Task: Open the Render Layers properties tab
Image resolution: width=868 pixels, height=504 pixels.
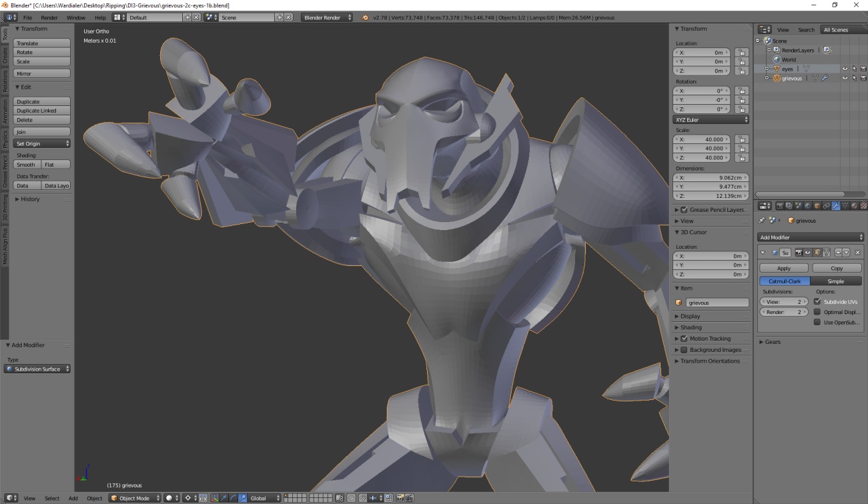Action: coord(789,206)
